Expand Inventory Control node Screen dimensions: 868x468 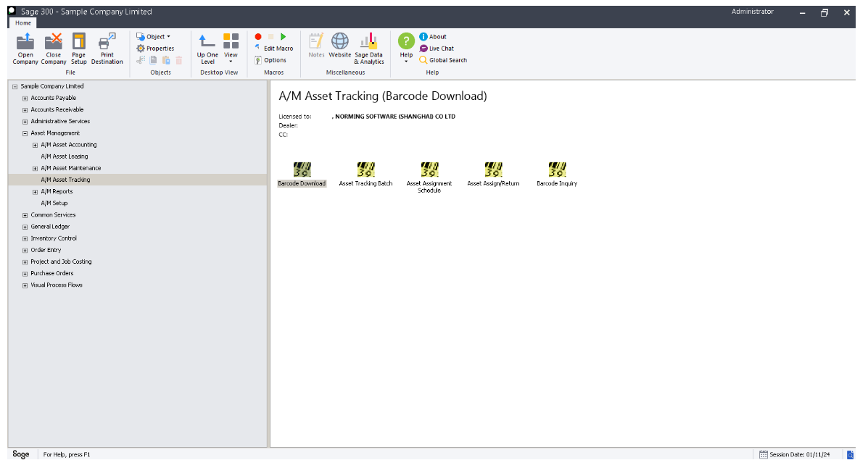coord(25,238)
